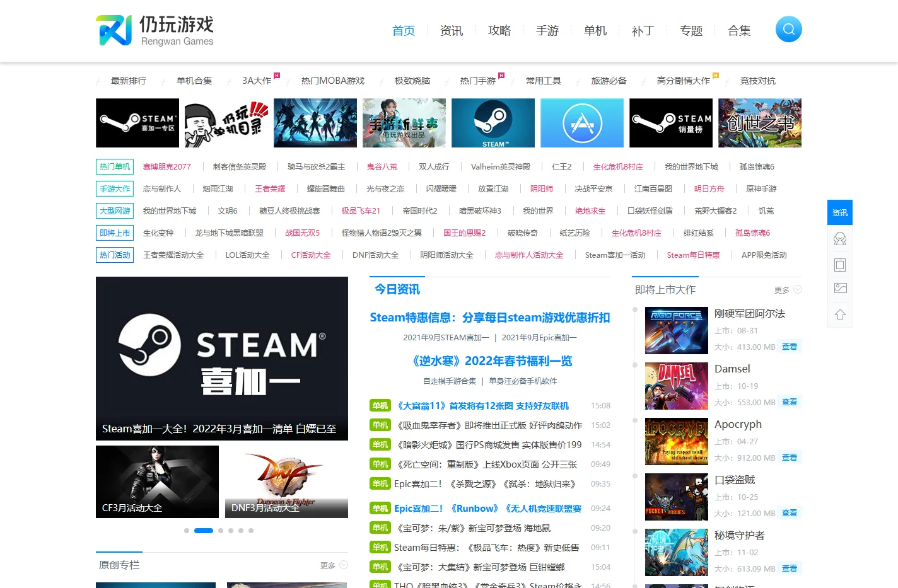Select the 竞技对抗 category link
This screenshot has width=898, height=588.
click(x=758, y=81)
